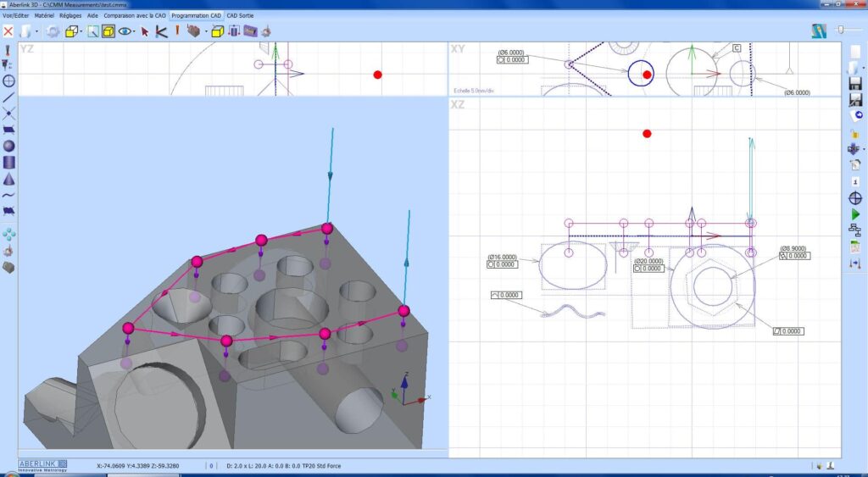Screen dimensions: 868x477
Task: Click the brown CAD model part icon
Action: [x=193, y=31]
